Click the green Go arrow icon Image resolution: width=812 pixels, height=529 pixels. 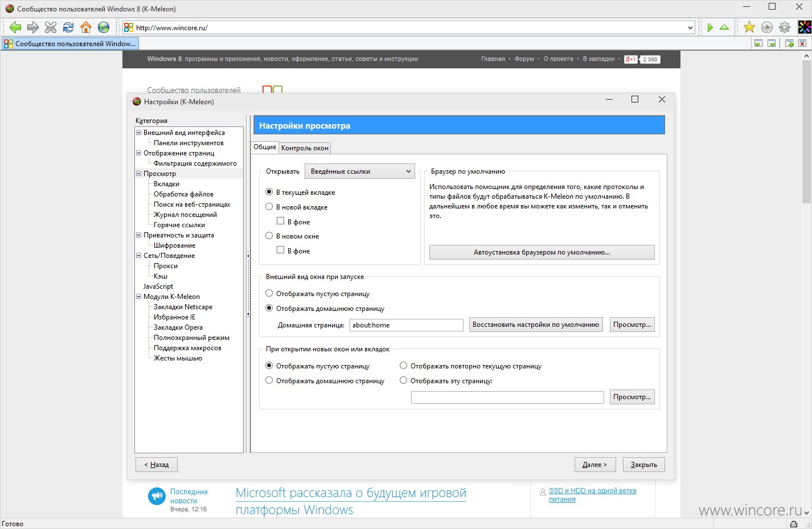tap(710, 27)
